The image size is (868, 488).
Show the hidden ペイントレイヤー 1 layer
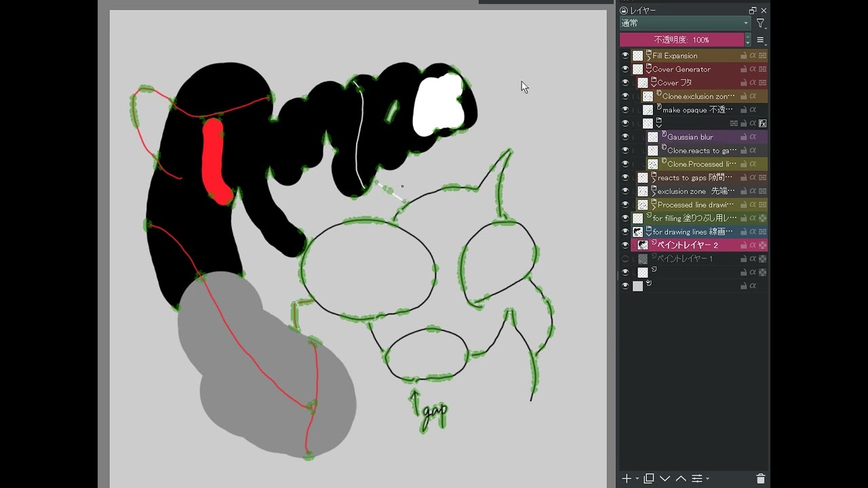[625, 259]
